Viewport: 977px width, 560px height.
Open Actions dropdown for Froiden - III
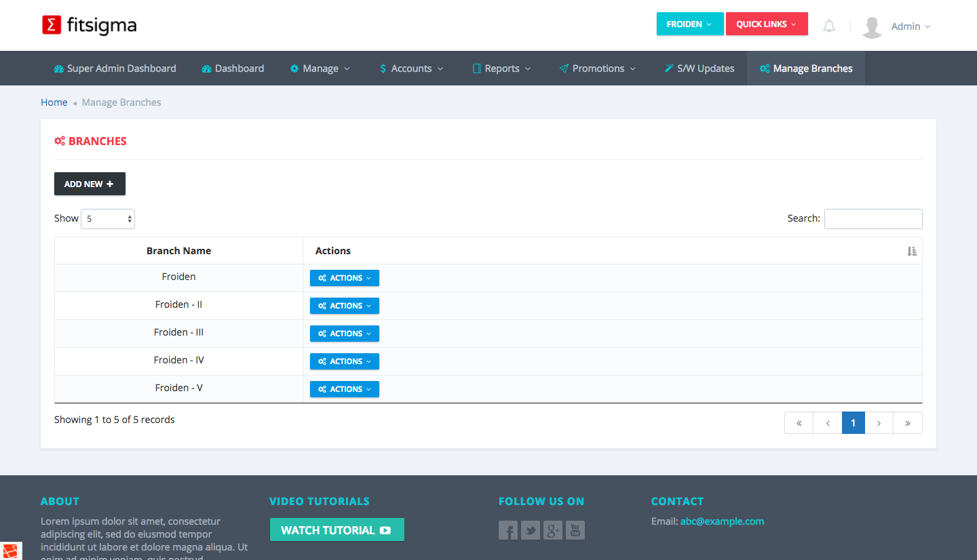pyautogui.click(x=345, y=334)
